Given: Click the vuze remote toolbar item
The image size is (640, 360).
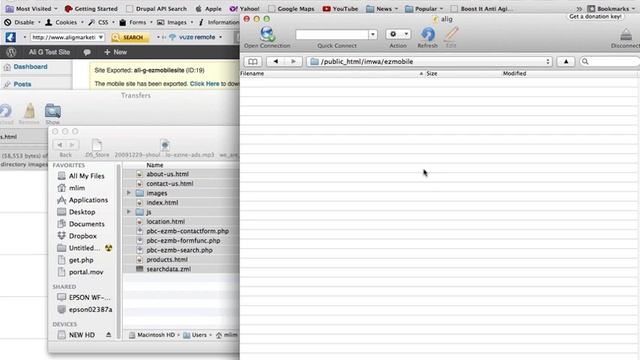Looking at the screenshot, I should (192, 37).
